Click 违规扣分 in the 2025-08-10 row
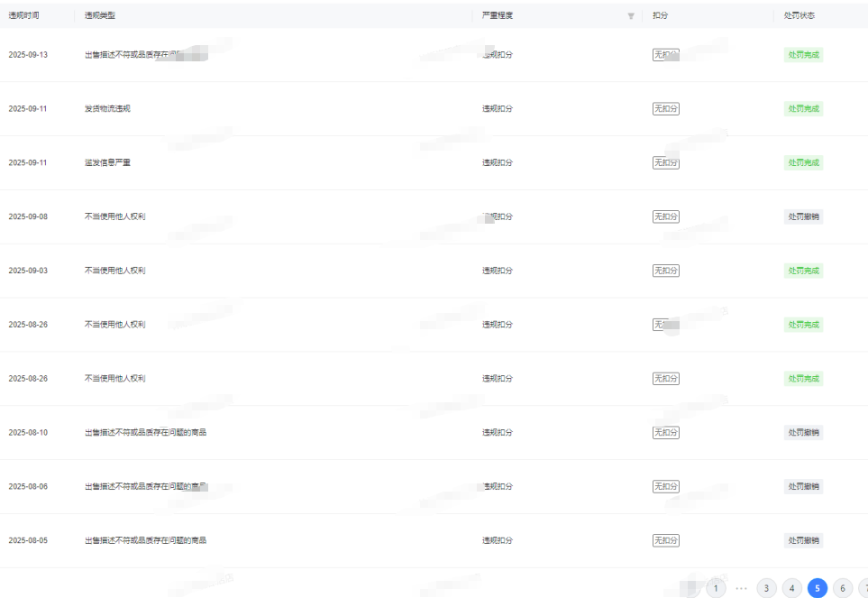This screenshot has width=868, height=598. coord(498,432)
